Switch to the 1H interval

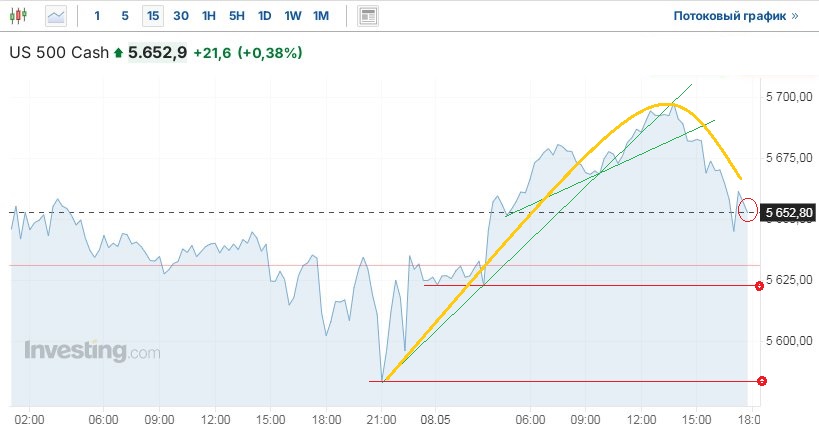tap(208, 16)
